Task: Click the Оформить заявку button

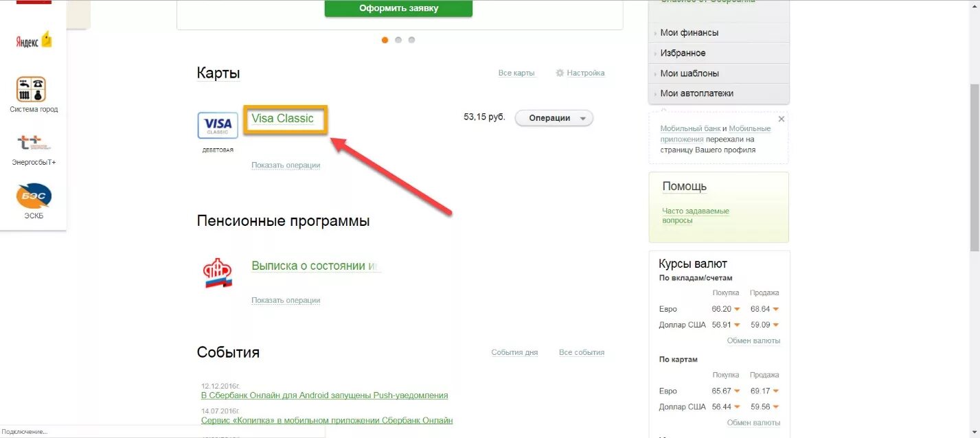Action: (398, 8)
